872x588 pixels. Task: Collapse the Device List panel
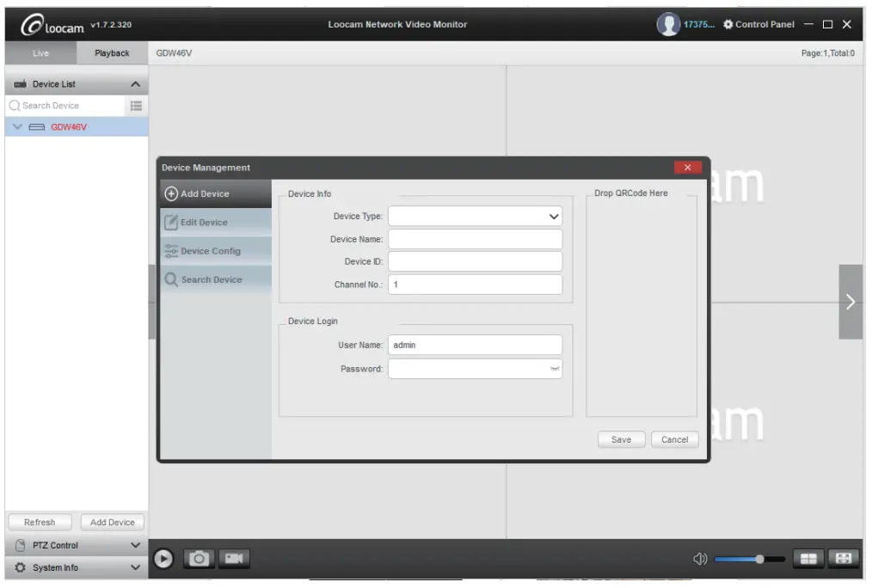(x=135, y=84)
